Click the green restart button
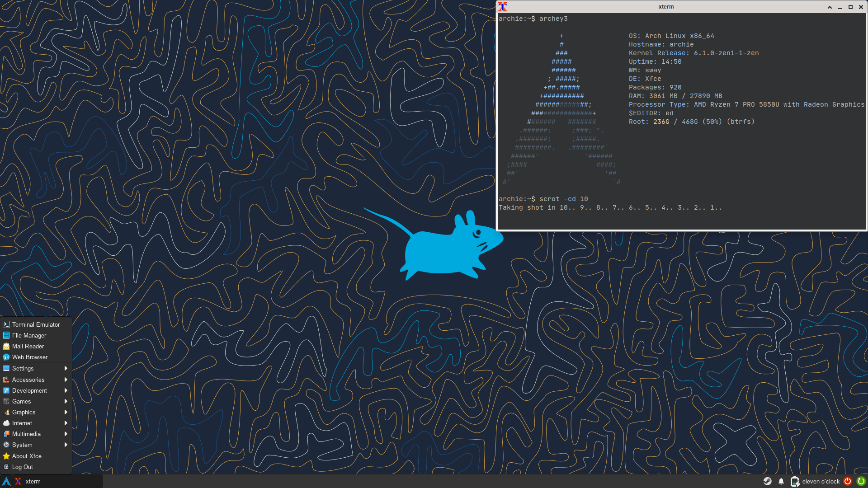 pos(861,481)
